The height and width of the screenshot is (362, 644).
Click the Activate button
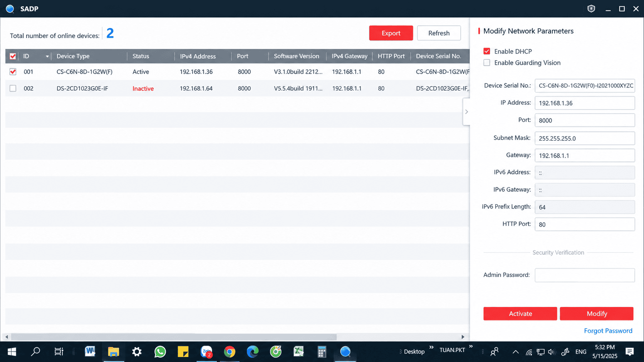coord(520,314)
